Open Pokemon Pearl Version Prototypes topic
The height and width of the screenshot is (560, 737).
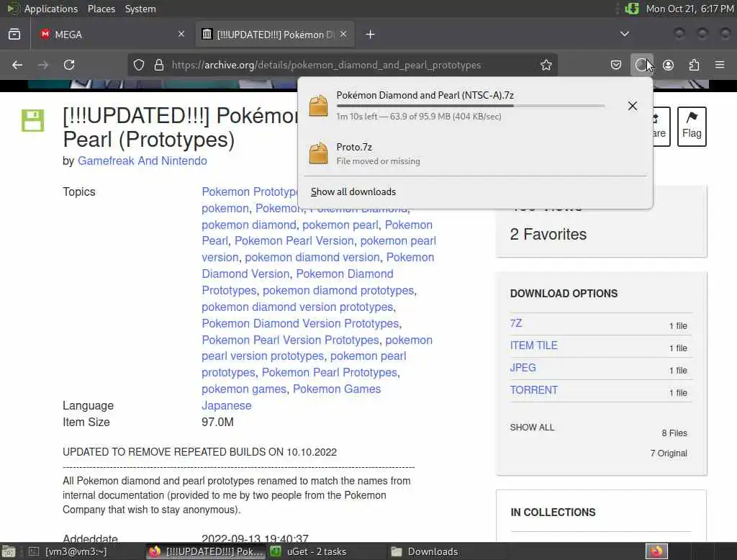[x=290, y=340]
